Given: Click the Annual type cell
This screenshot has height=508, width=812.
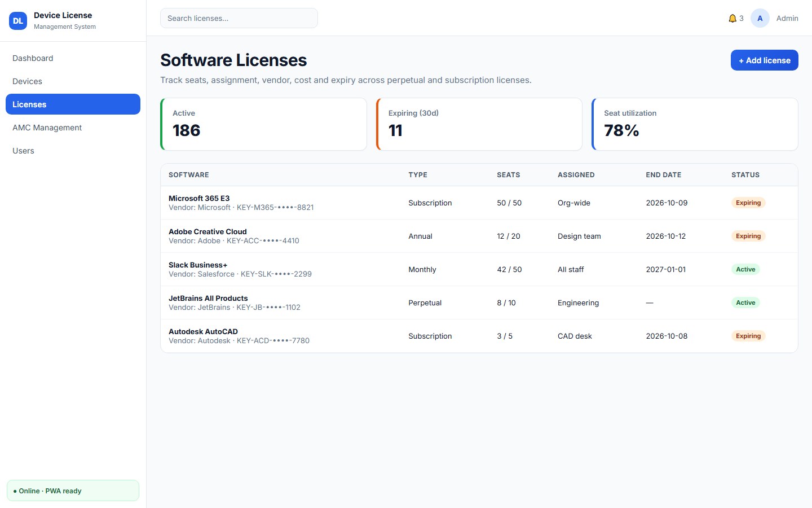Looking at the screenshot, I should 420,237.
